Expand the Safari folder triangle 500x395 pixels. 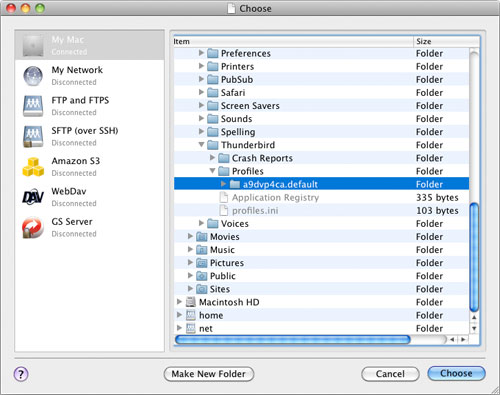[x=201, y=92]
